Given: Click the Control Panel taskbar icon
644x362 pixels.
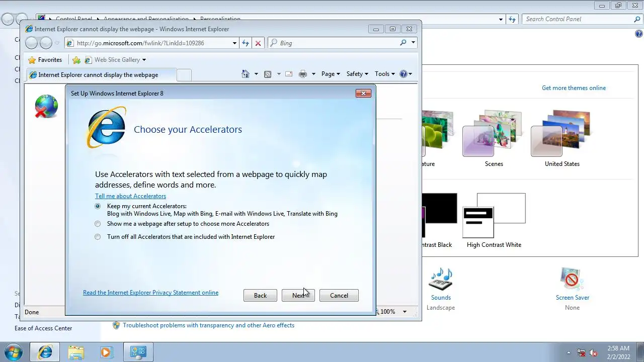Looking at the screenshot, I should click(138, 352).
